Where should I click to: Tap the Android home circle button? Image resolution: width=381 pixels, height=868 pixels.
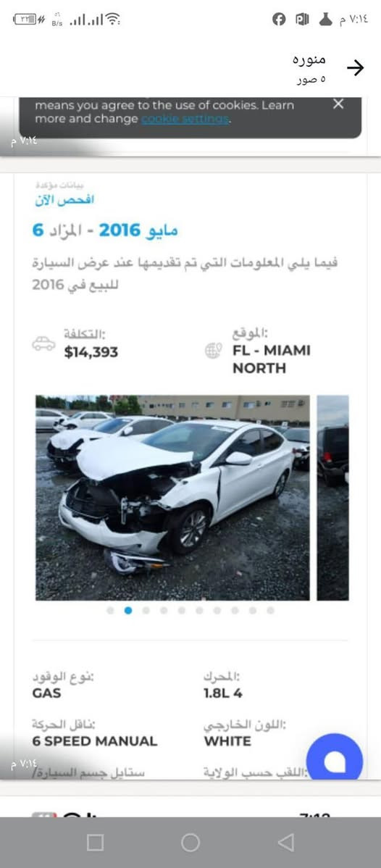click(x=190, y=843)
